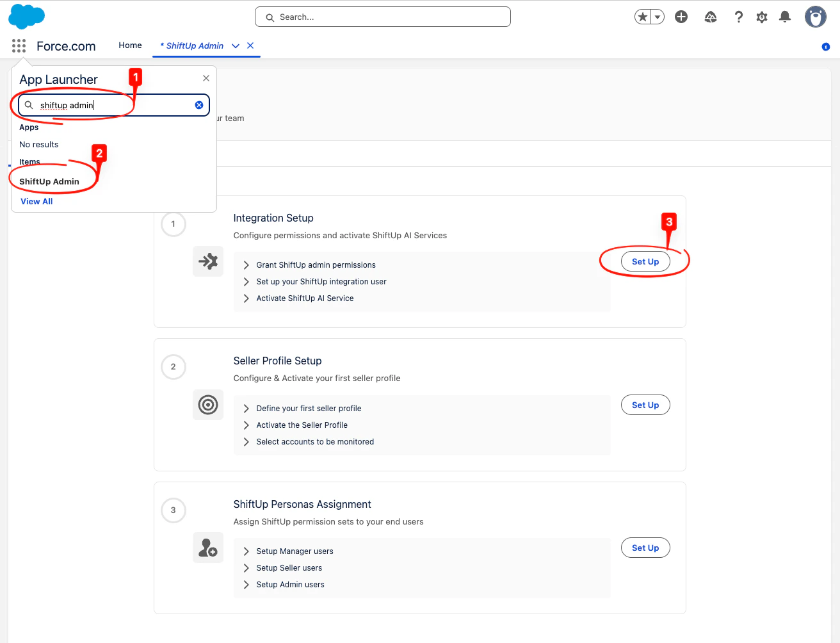Click the Salesforce cloud logo
The image size is (840, 643).
point(26,17)
